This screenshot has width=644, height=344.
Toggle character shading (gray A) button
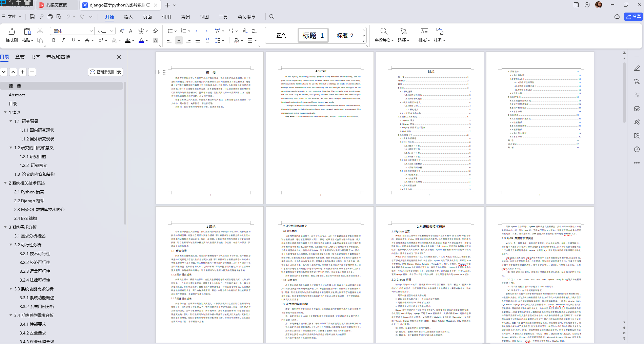click(x=155, y=40)
